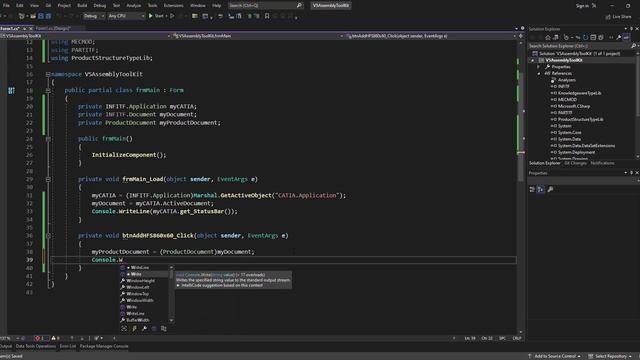This screenshot has height=360, width=640.
Task: Click Categorized icon in Properties panel
Action: point(532,189)
